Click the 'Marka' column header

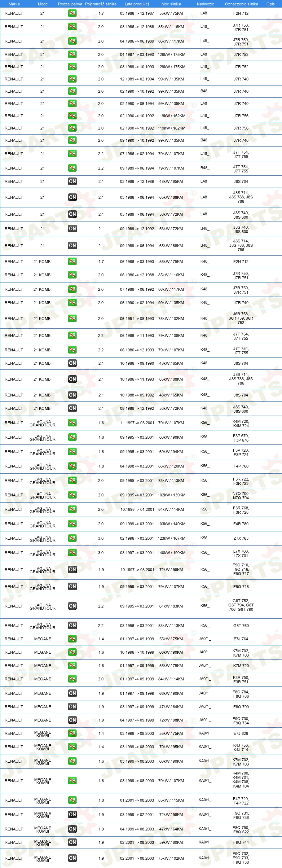point(14,4)
